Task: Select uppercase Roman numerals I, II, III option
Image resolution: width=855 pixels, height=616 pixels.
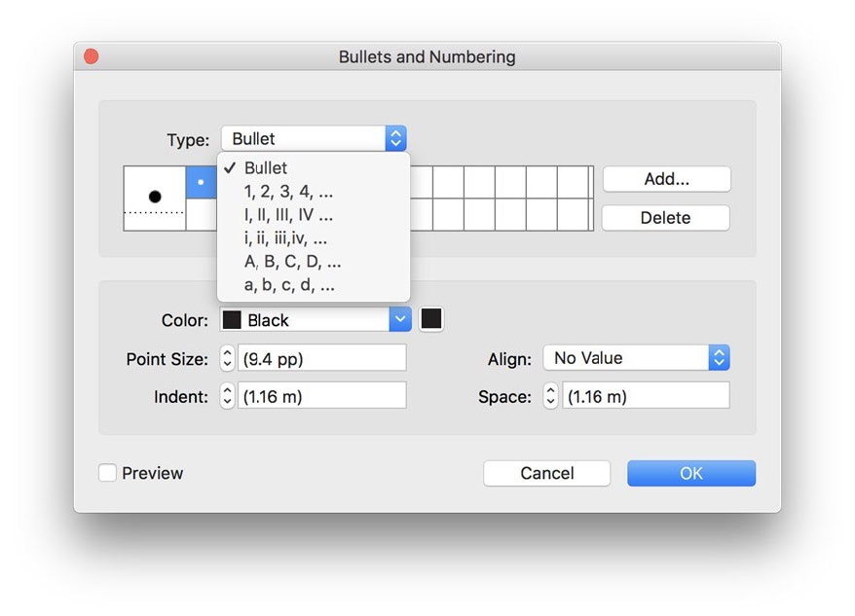Action: coord(288,215)
